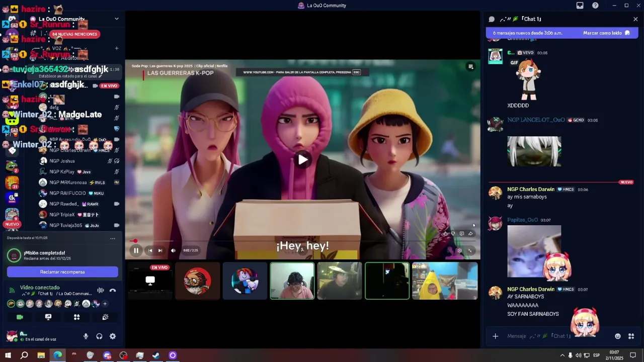Open the attachment plus button
The image size is (644, 362).
coord(496,336)
